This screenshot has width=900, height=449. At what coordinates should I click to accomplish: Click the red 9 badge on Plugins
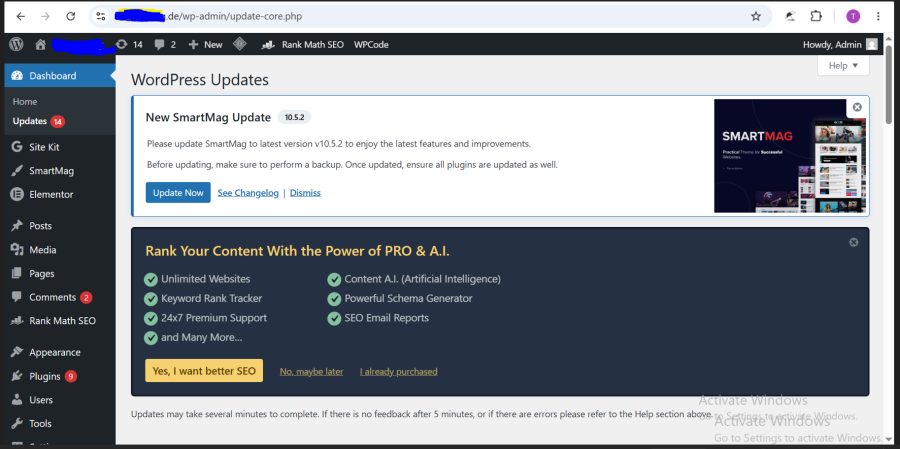71,377
